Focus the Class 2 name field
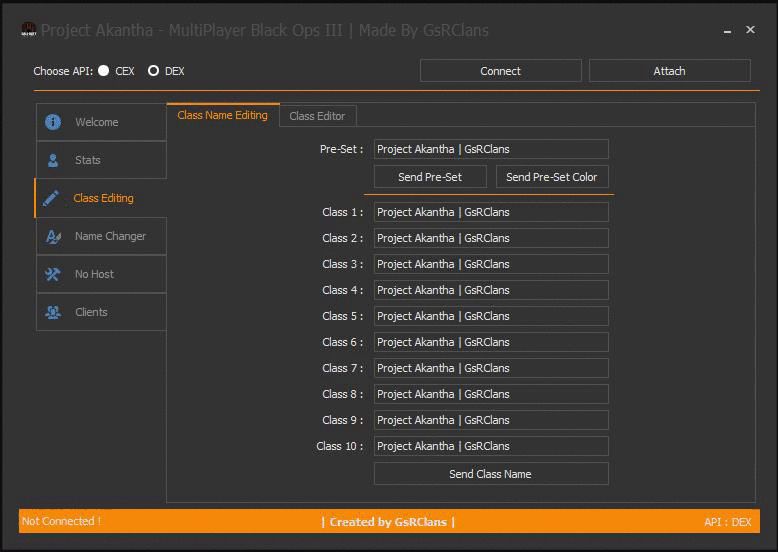 pyautogui.click(x=491, y=238)
